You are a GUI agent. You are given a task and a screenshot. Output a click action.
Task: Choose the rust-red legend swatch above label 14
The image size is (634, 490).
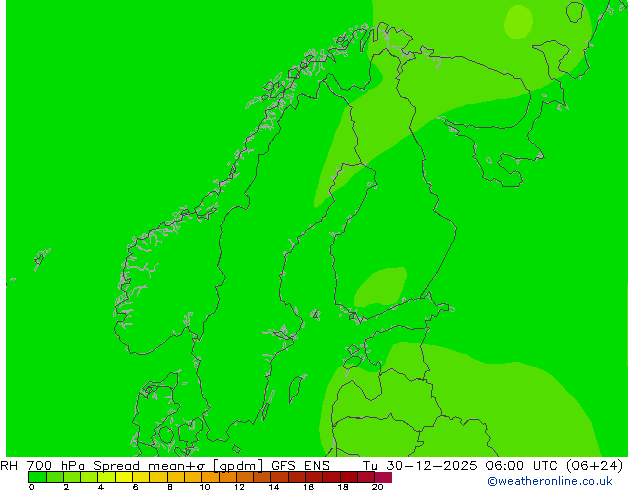(x=279, y=477)
